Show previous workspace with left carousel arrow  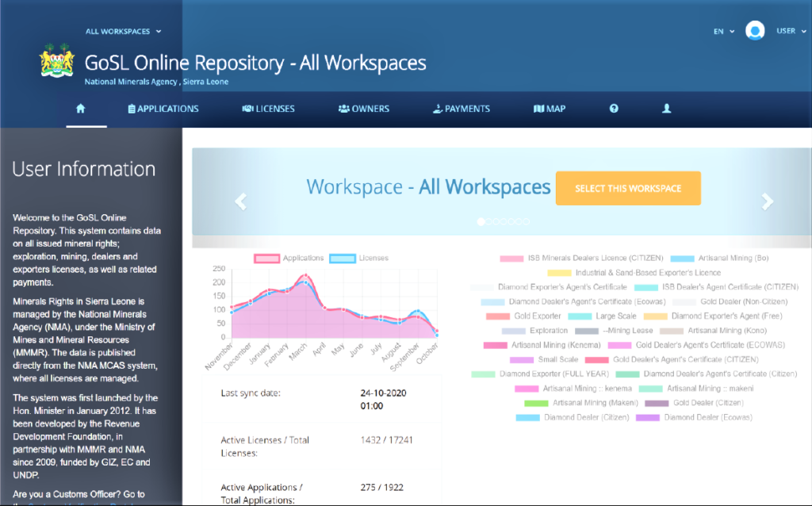(241, 201)
